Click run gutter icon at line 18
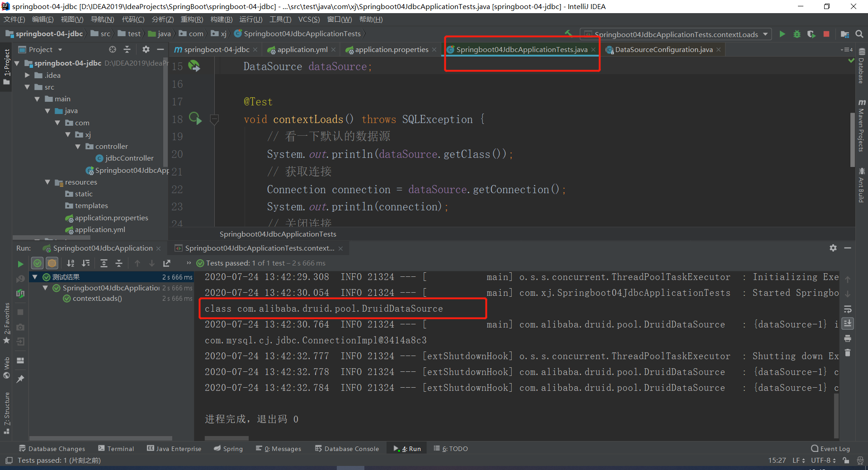 [195, 119]
